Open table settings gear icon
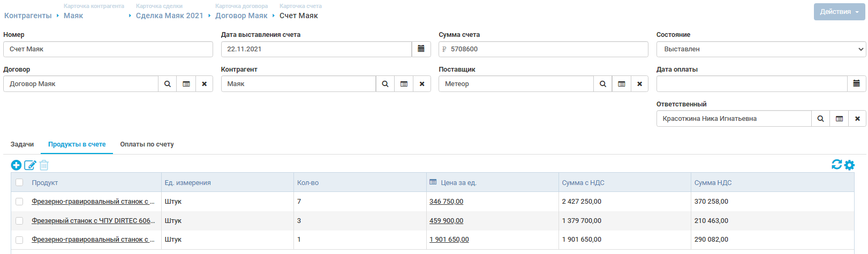This screenshot has width=868, height=254. 849,165
